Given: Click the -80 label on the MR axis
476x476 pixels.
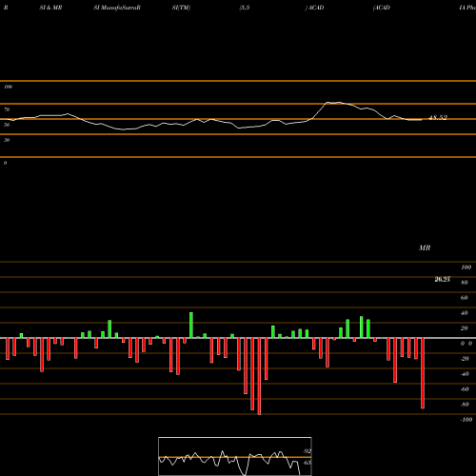Looking at the screenshot, I should 465,405.
